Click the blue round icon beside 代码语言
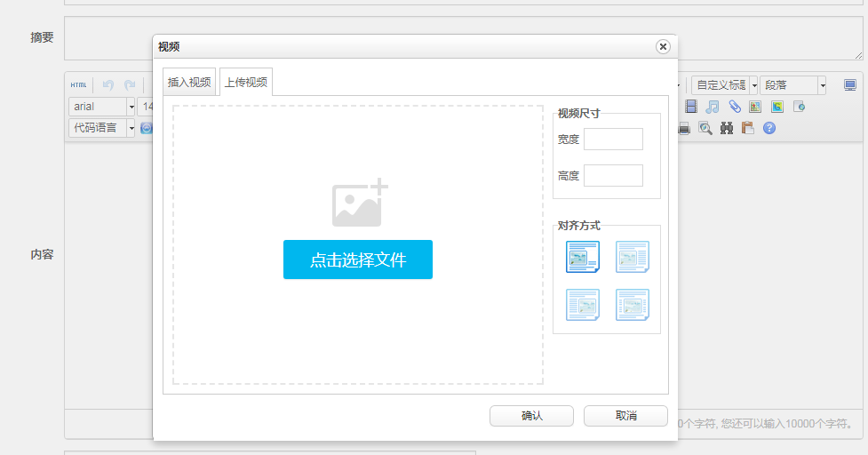The height and width of the screenshot is (455, 868). (x=146, y=129)
